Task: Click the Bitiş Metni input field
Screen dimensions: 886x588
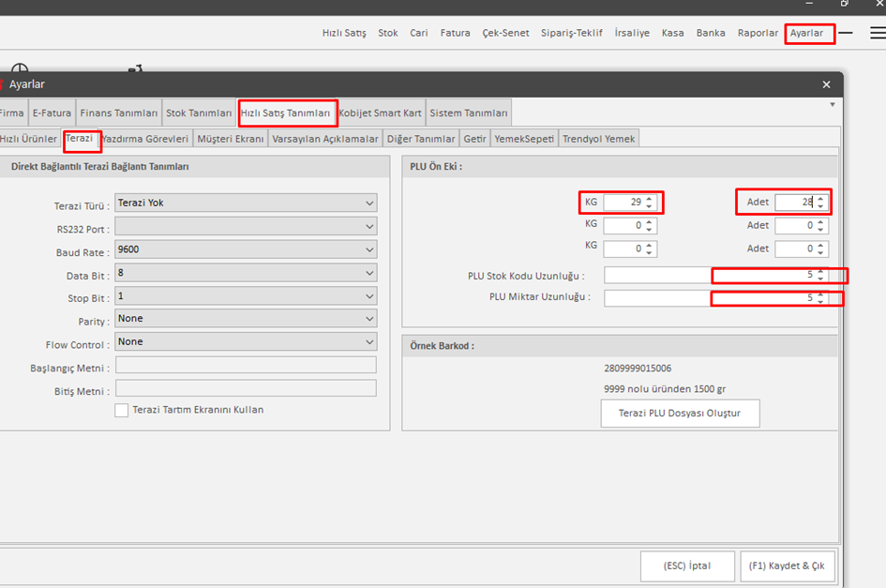Action: point(246,388)
